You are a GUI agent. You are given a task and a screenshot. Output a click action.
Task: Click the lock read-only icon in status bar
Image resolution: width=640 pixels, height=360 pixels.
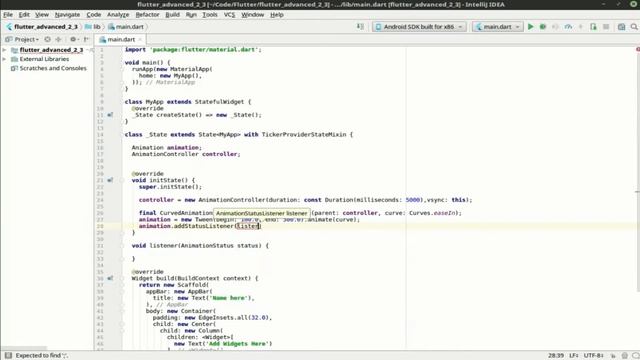[x=613, y=356]
